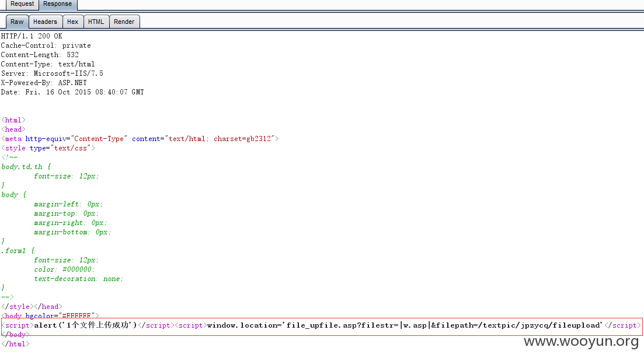Screen dimensions: 644x358
Task: Switch to the Request tab
Action: click(22, 4)
